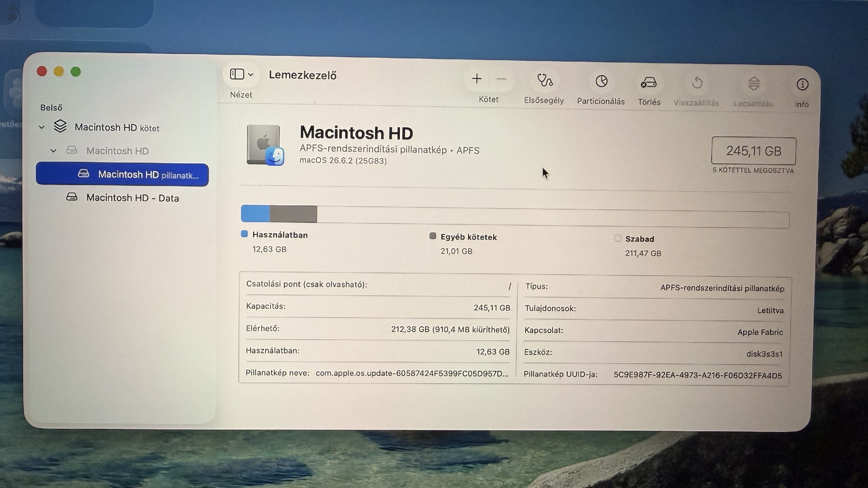Click the remove volume minus icon
The width and height of the screenshot is (868, 488).
[501, 79]
